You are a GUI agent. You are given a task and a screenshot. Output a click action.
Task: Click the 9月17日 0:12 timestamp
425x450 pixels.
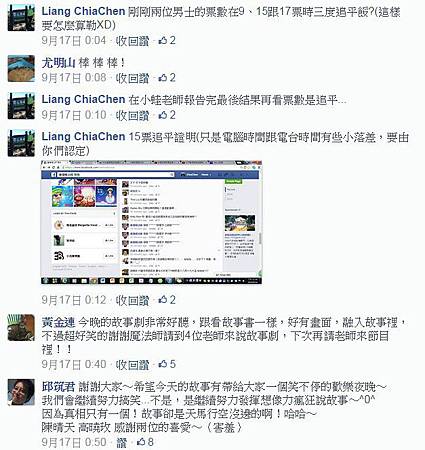(74, 300)
